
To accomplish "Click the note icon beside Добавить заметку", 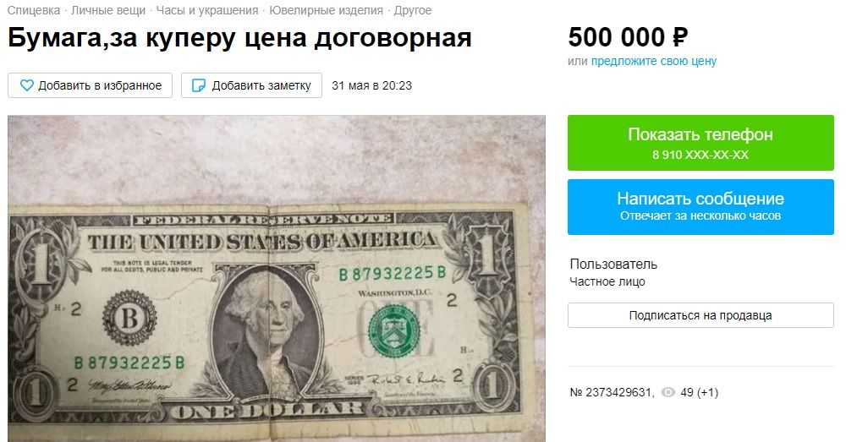I will [x=198, y=85].
